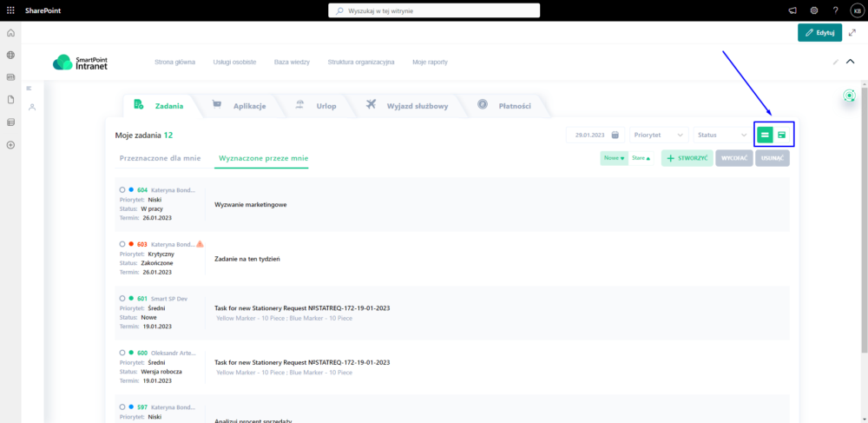Open the Home icon in left rail
This screenshot has width=868, height=423.
(10, 33)
